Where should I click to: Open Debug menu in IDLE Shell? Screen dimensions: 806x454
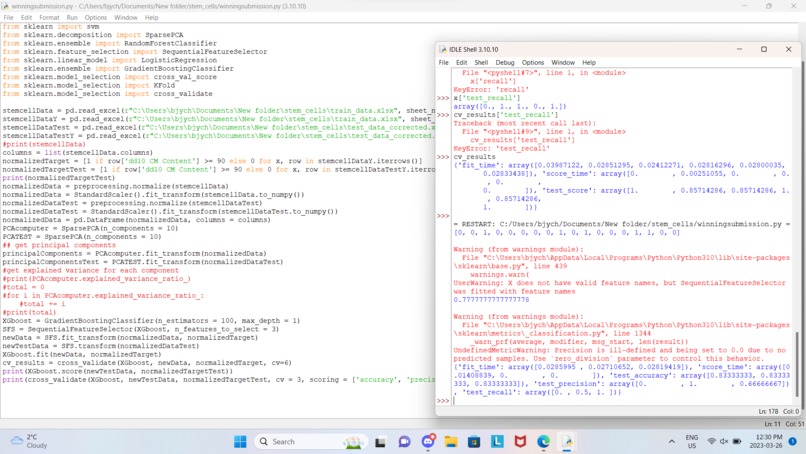[505, 62]
